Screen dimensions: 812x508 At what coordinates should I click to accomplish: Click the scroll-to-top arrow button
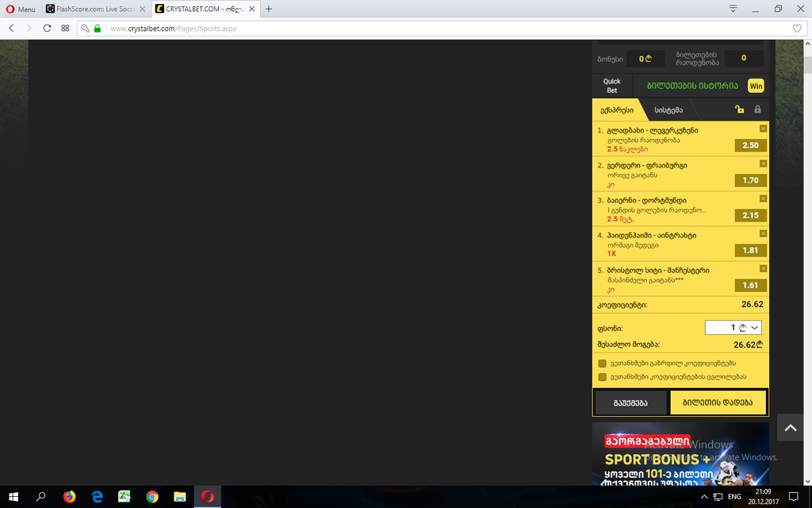791,428
